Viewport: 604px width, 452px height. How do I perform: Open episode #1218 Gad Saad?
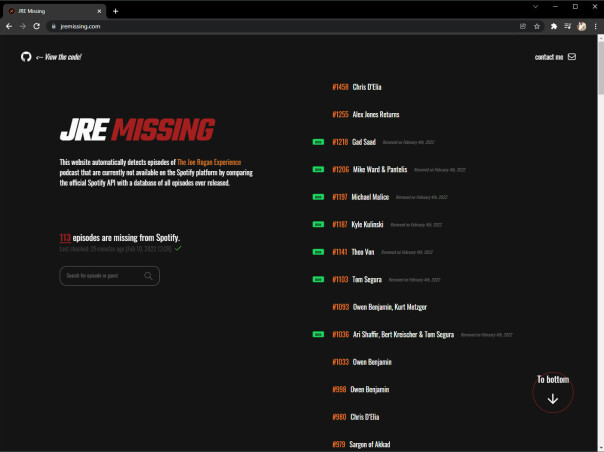coord(354,142)
